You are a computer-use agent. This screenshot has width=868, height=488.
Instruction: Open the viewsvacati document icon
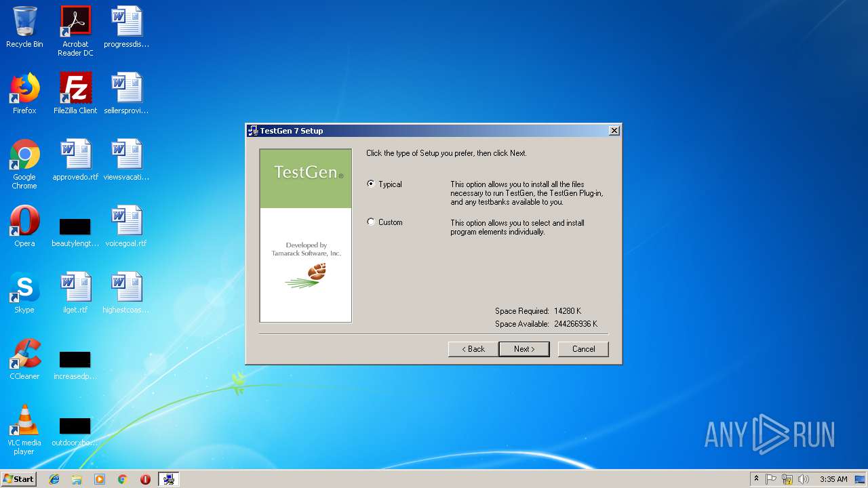[126, 160]
